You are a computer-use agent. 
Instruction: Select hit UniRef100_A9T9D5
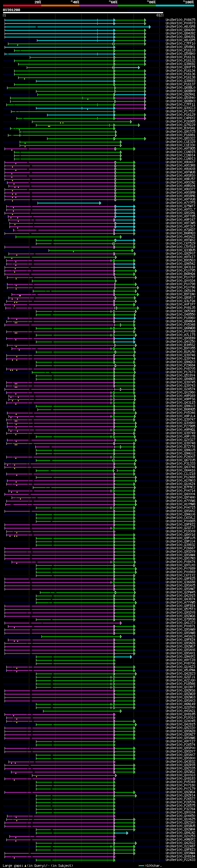pyautogui.click(x=180, y=149)
